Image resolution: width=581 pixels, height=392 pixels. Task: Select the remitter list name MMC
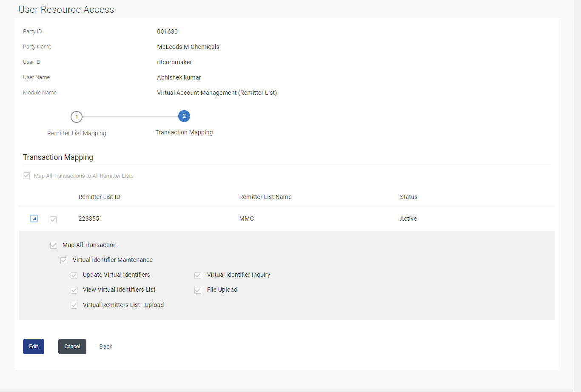pyautogui.click(x=247, y=219)
